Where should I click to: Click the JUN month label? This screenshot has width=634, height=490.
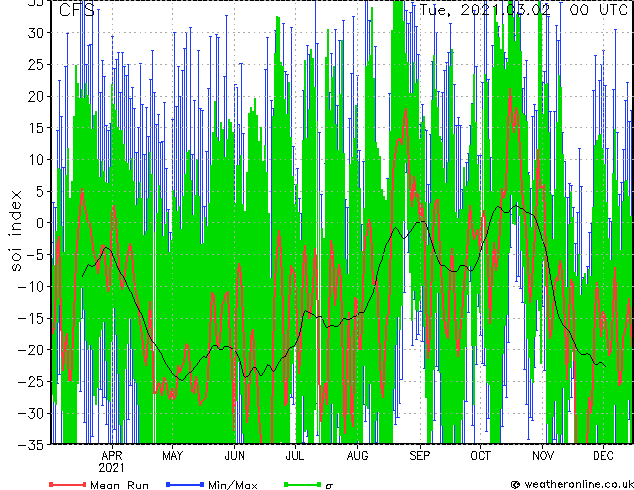coord(235,456)
